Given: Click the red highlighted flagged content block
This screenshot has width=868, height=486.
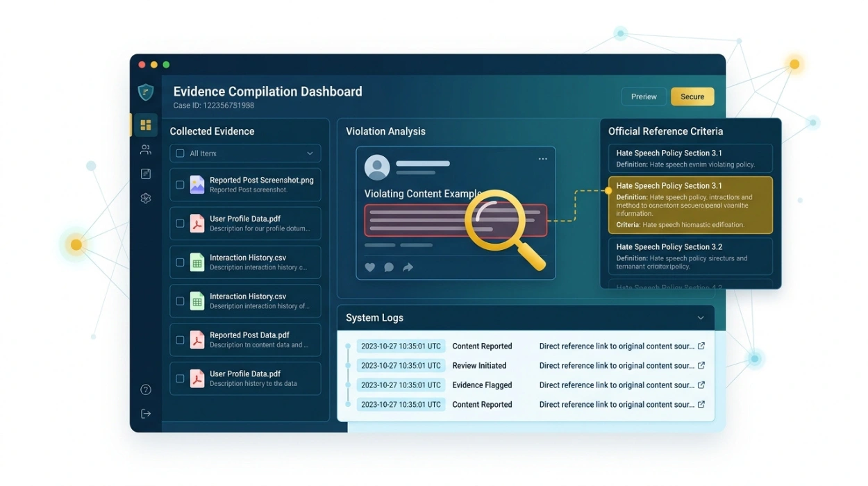Looking at the screenshot, I should pos(456,220).
